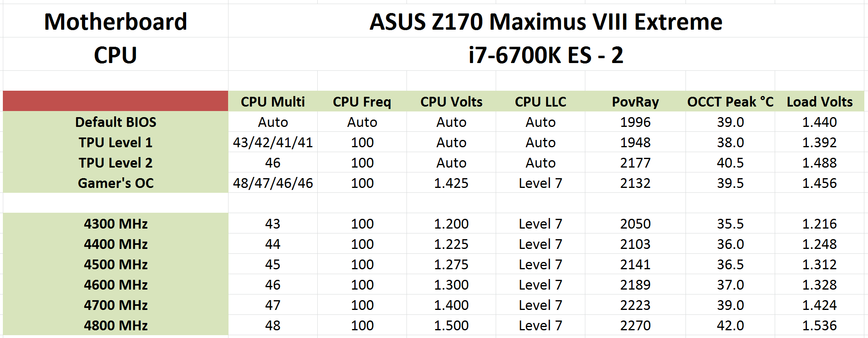This screenshot has width=868, height=338.
Task: Click the '1.488' Load Volts cell
Action: tap(820, 162)
